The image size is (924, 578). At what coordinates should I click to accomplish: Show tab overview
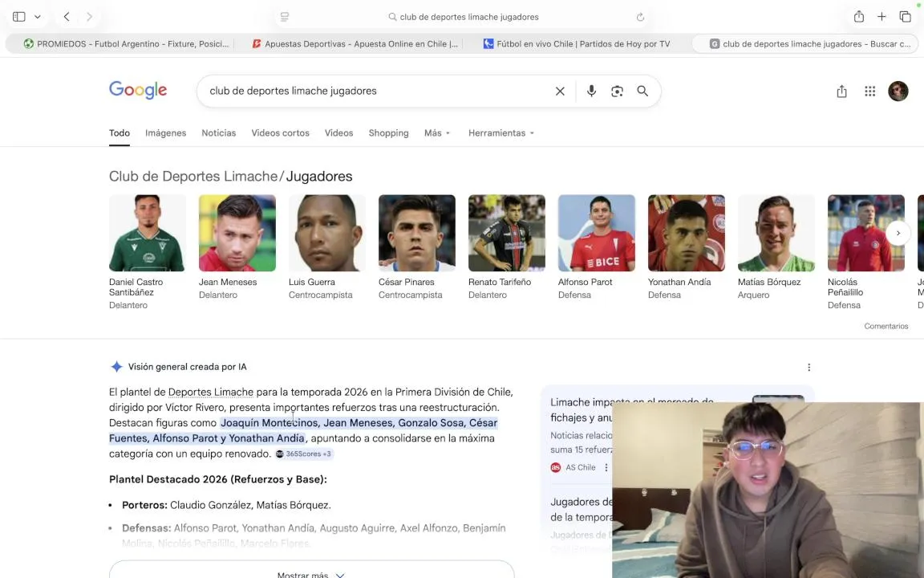905,17
